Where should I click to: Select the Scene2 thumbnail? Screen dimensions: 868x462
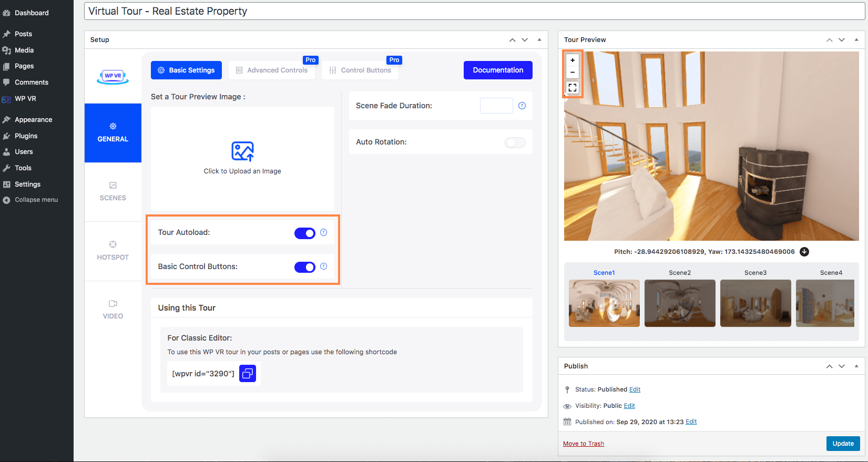[x=680, y=303]
